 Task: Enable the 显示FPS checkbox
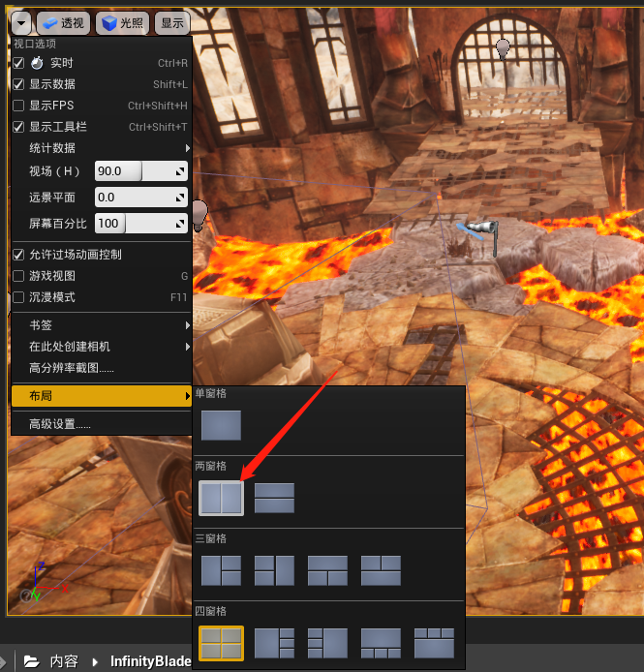pos(18,106)
